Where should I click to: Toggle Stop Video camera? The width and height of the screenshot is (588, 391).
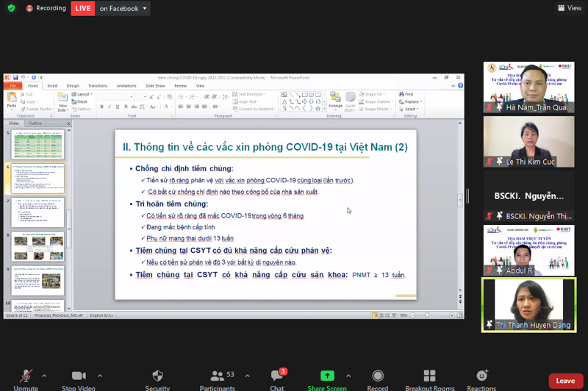click(79, 376)
